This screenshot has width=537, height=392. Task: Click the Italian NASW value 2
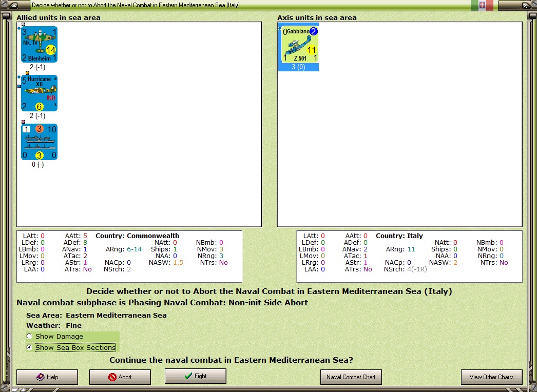[x=455, y=263]
